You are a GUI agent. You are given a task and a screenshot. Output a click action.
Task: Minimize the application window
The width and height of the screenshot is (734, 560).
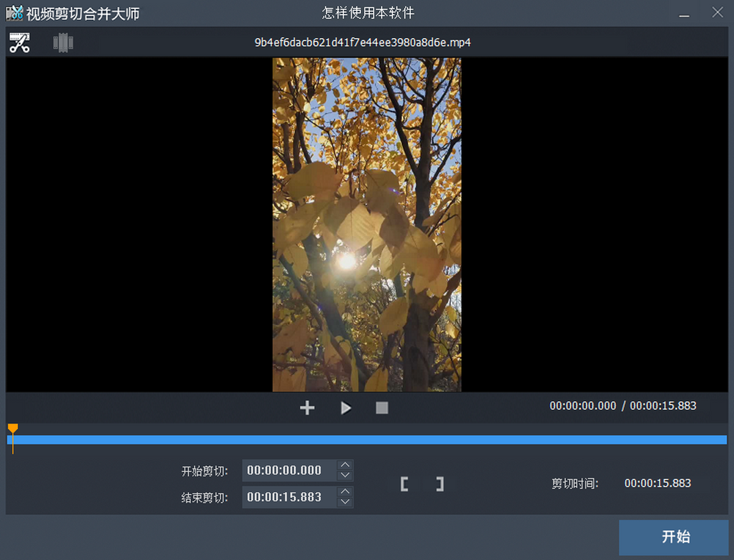coord(684,13)
